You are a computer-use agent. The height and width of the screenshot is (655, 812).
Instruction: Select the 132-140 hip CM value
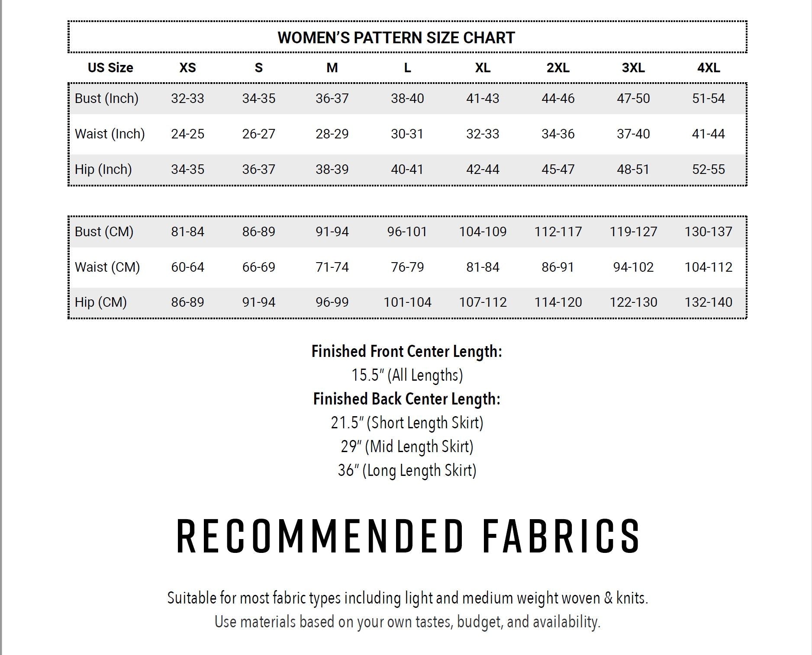pyautogui.click(x=709, y=302)
